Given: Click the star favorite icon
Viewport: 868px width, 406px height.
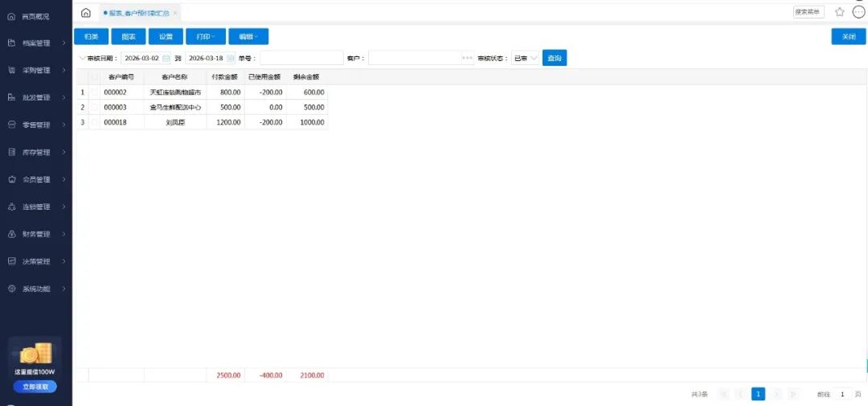Looking at the screenshot, I should tap(840, 12).
